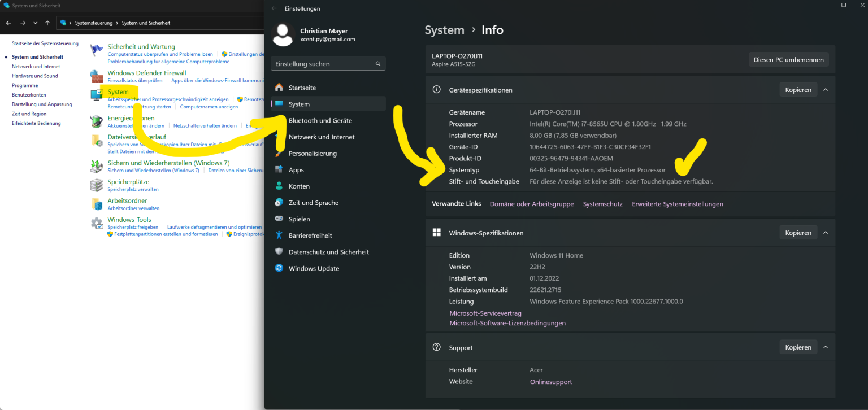
Task: Click the Personalisierung brush icon
Action: click(279, 153)
